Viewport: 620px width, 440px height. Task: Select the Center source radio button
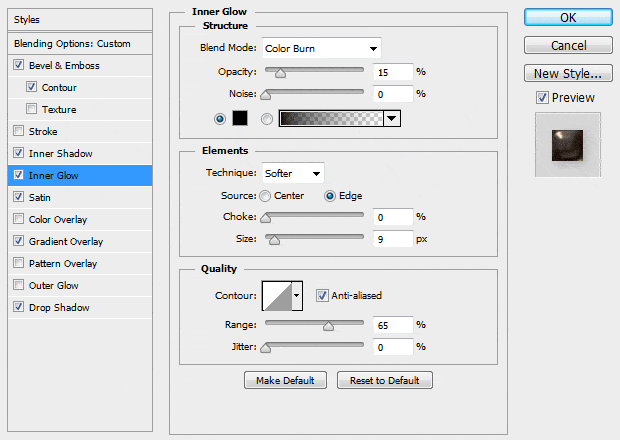(265, 196)
